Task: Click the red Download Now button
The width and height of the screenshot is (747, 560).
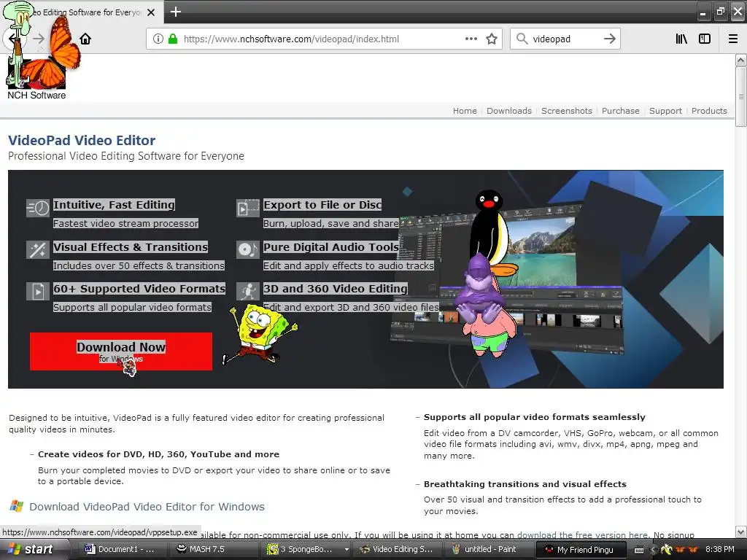Action: click(x=121, y=351)
